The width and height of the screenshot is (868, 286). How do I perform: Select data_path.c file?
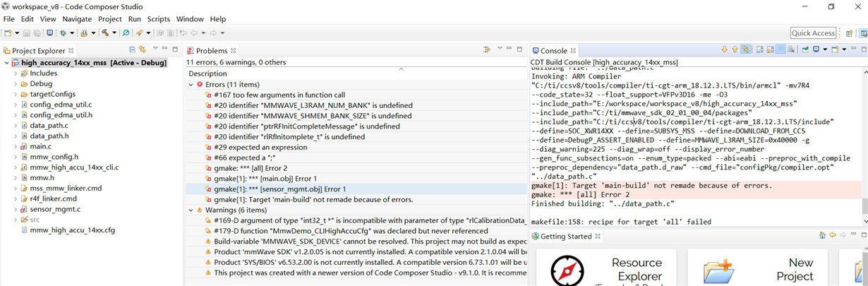49,126
